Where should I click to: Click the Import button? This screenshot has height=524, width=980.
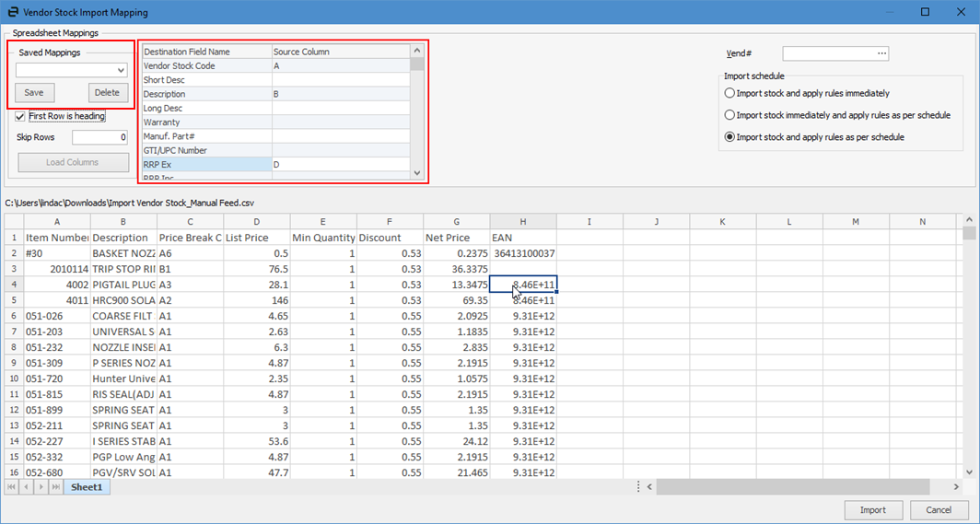[872, 509]
